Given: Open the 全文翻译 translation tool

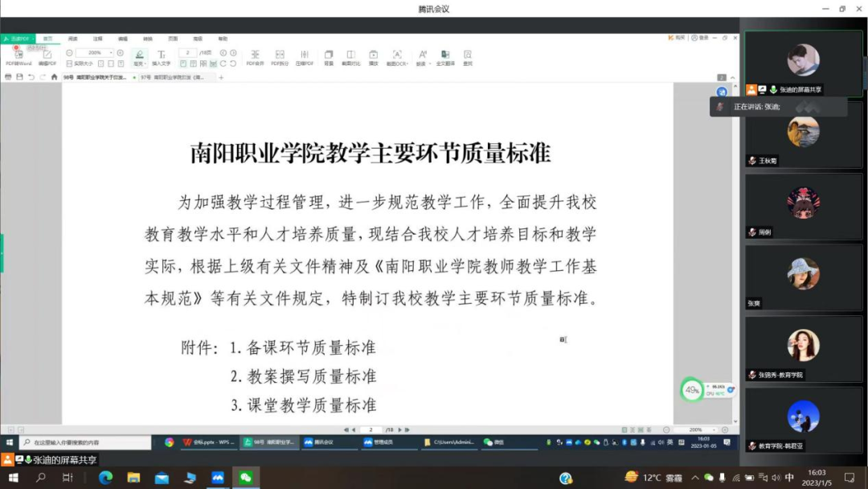Looking at the screenshot, I should click(445, 56).
